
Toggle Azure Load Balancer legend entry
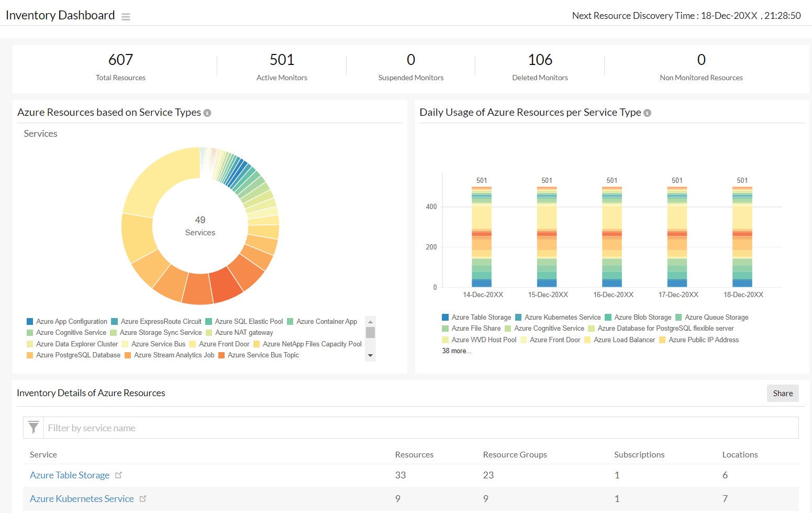coord(620,340)
